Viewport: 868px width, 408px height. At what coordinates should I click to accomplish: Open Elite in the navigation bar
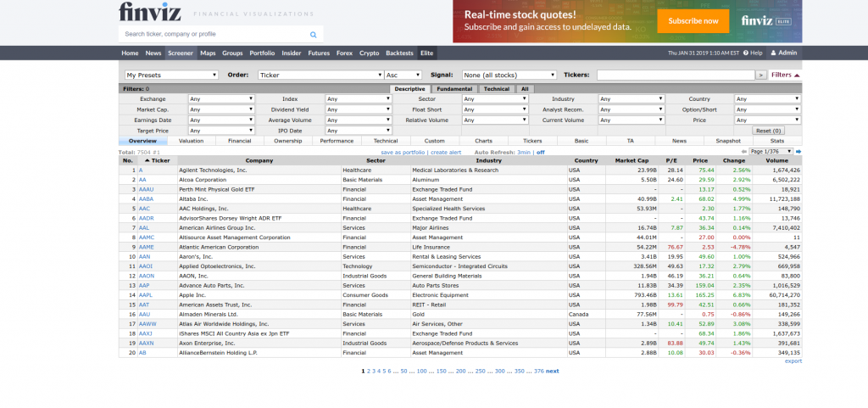pos(427,53)
